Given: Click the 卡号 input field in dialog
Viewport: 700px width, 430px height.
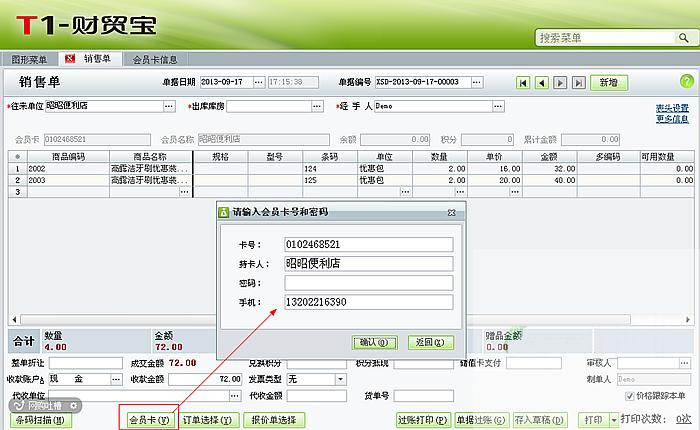Looking at the screenshot, I should (x=368, y=245).
